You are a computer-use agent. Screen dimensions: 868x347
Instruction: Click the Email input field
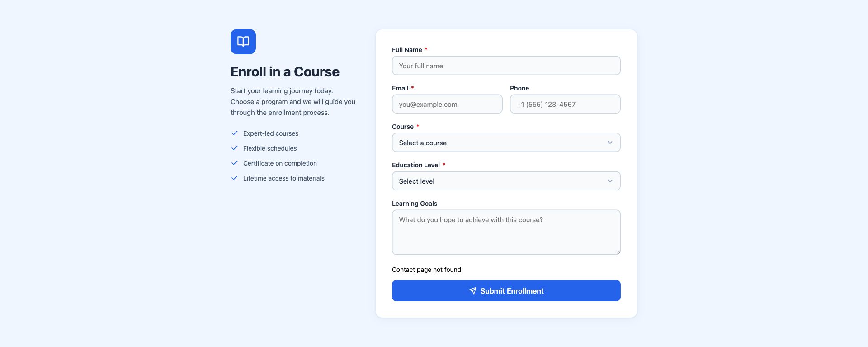447,104
